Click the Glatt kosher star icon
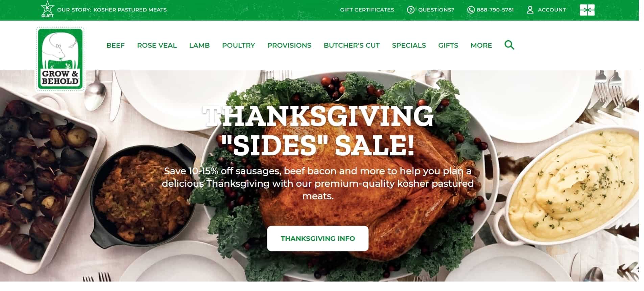Screen dimensions: 644x291 [47, 9]
